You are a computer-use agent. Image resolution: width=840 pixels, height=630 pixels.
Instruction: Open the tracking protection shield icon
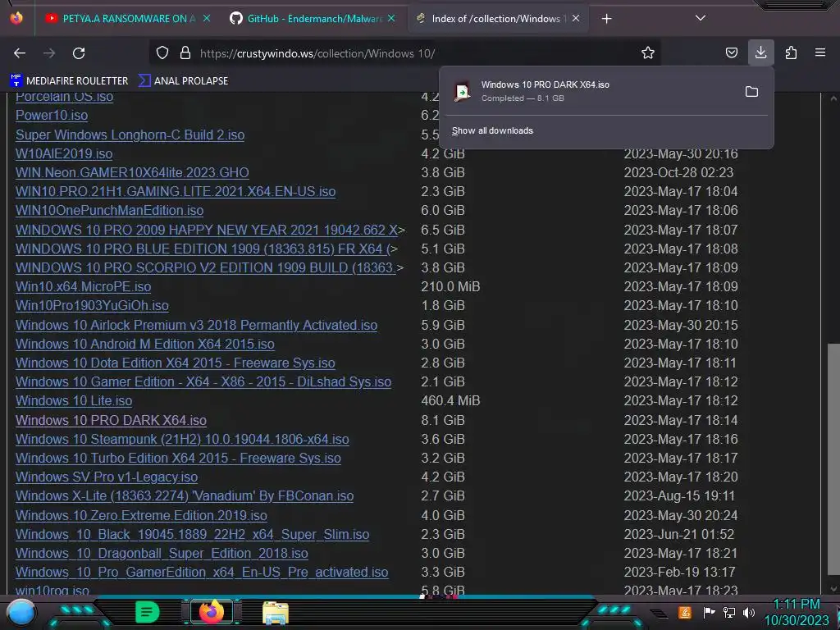(x=162, y=53)
